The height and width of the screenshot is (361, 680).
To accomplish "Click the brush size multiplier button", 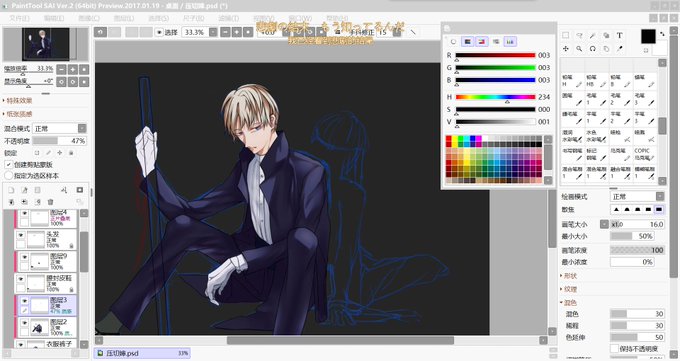I will click(x=604, y=224).
